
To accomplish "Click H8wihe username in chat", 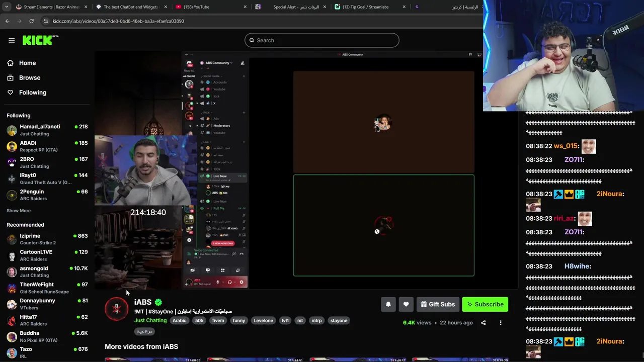I will [x=577, y=266].
